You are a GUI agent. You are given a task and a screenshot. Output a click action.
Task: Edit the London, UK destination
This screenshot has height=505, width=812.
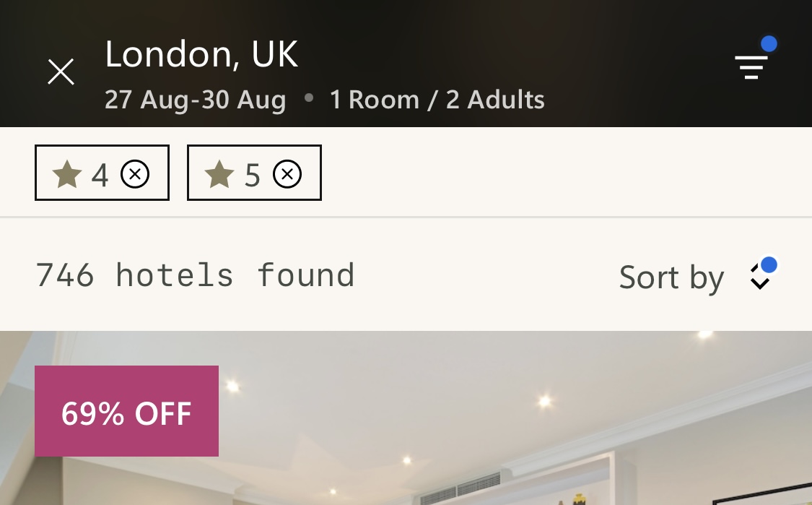point(201,54)
